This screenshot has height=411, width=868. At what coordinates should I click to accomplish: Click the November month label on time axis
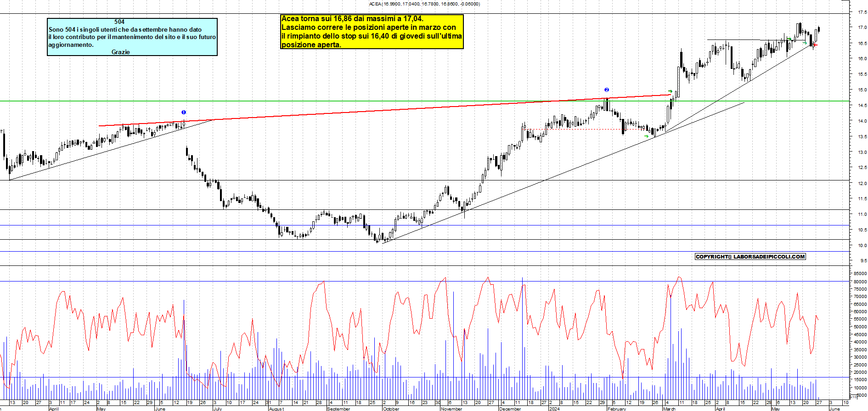point(451,409)
